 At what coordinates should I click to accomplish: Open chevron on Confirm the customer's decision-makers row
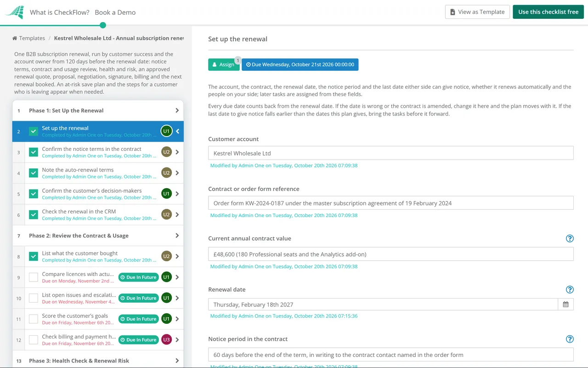click(x=177, y=194)
